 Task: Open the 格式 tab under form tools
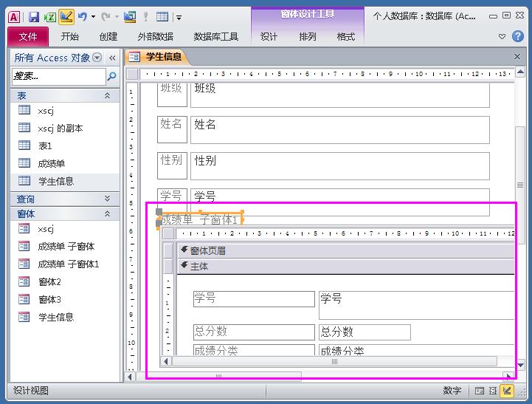[x=346, y=36]
